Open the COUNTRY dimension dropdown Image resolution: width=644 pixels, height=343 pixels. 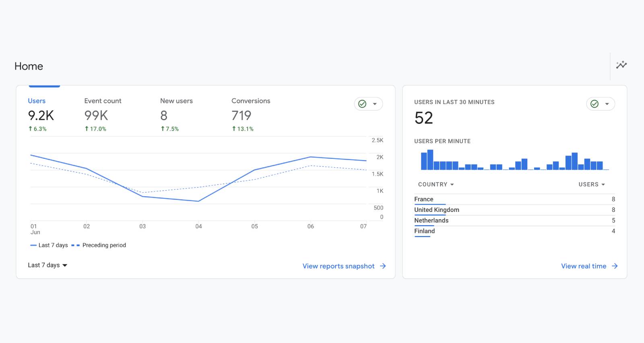(x=436, y=184)
